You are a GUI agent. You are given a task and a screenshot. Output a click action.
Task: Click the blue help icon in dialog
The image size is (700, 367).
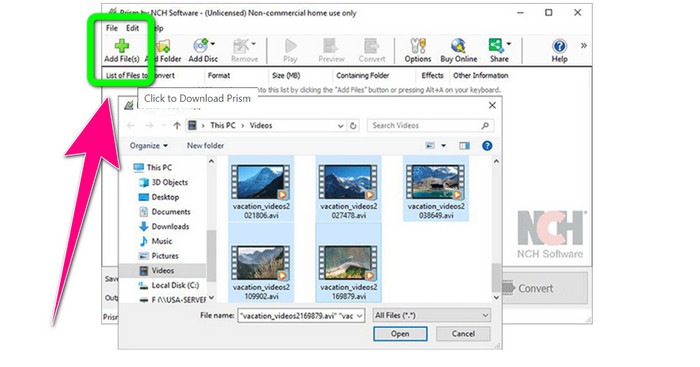click(487, 146)
